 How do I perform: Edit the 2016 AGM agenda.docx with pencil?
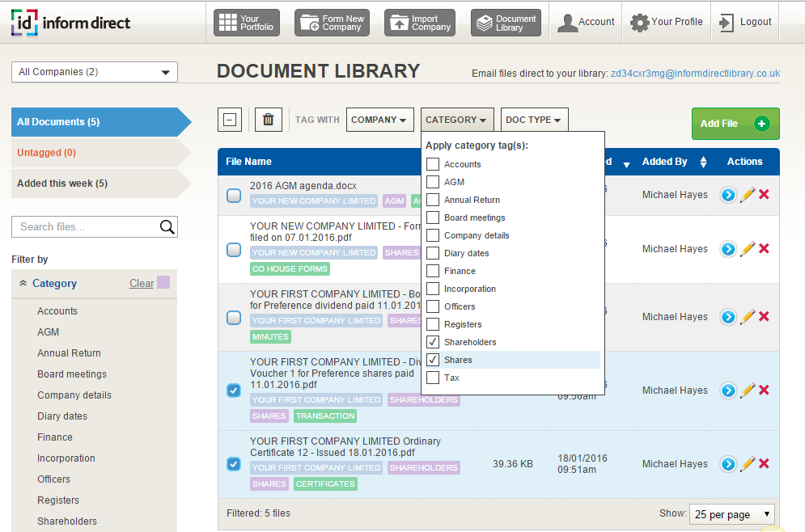coord(748,195)
